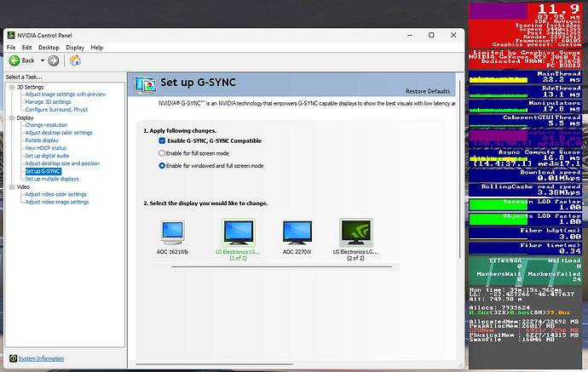Collapse the Display tree node
This screenshot has height=372, width=588.
[12, 117]
